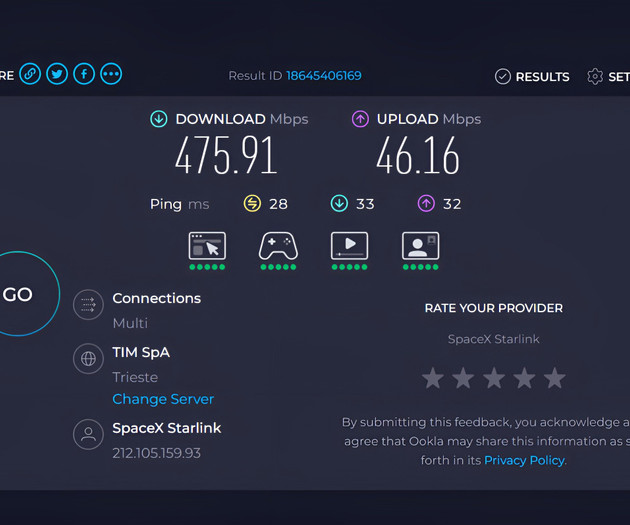Click the upload arrow icon
This screenshot has width=630, height=525.
coord(360,119)
